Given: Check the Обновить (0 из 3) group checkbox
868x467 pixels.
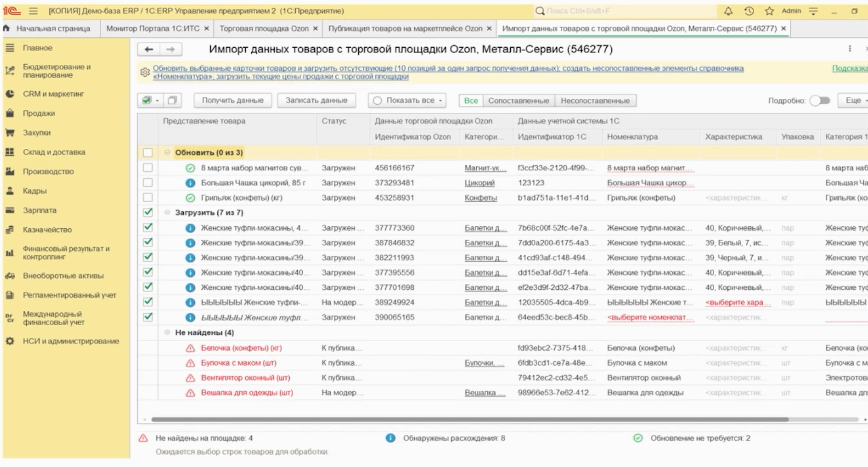Looking at the screenshot, I should (148, 152).
